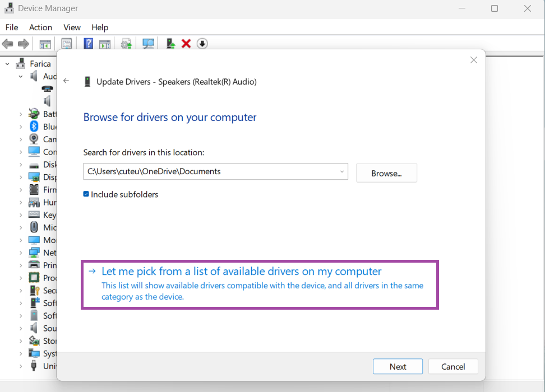Click the blue Help question mark icon
This screenshot has height=392, width=545.
coord(88,44)
